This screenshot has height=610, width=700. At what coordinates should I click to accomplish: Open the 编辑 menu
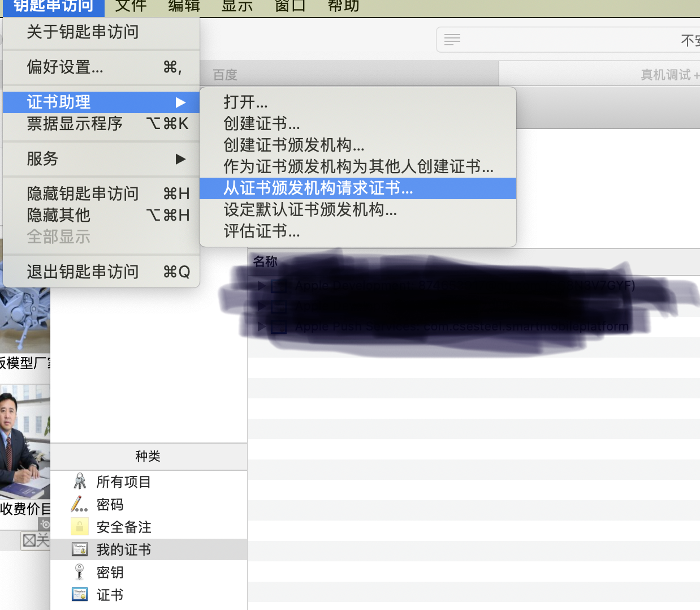pyautogui.click(x=184, y=7)
